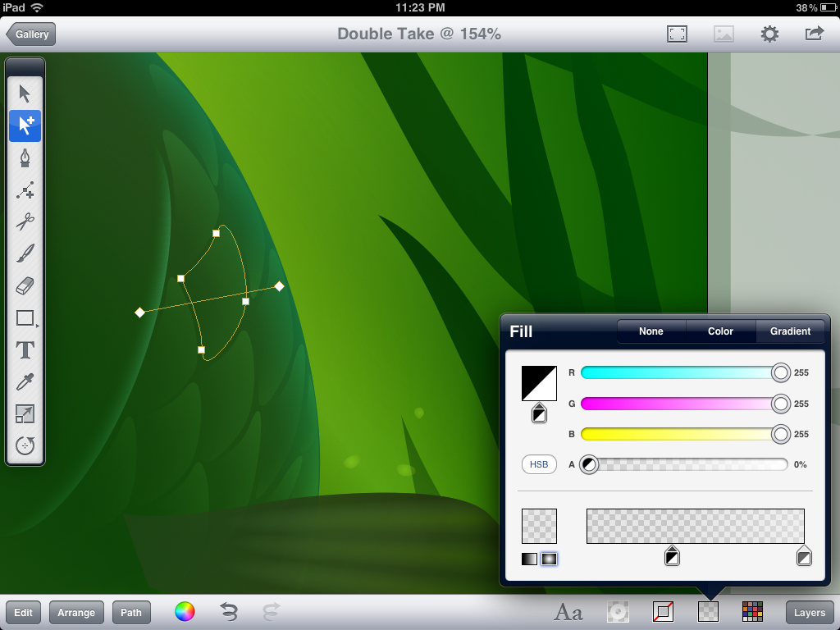Select the Scale tool
Screen dimensions: 840x630
point(25,414)
